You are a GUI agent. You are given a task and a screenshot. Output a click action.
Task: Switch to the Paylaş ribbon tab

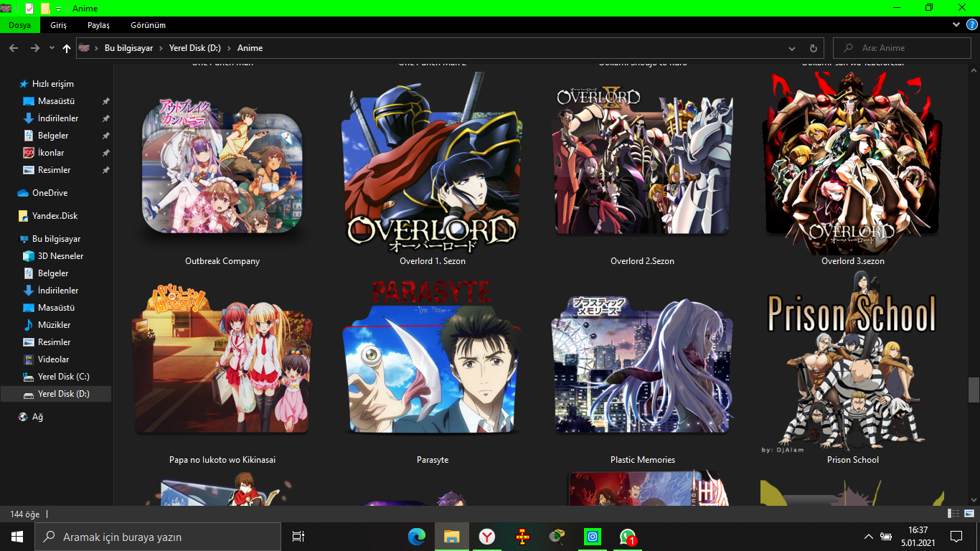pyautogui.click(x=98, y=25)
